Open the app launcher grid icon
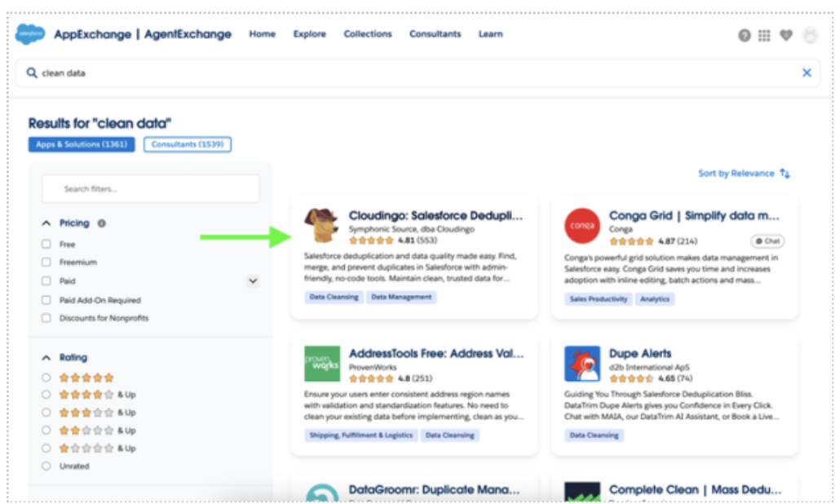Viewport: 835px width, 504px height. point(764,35)
